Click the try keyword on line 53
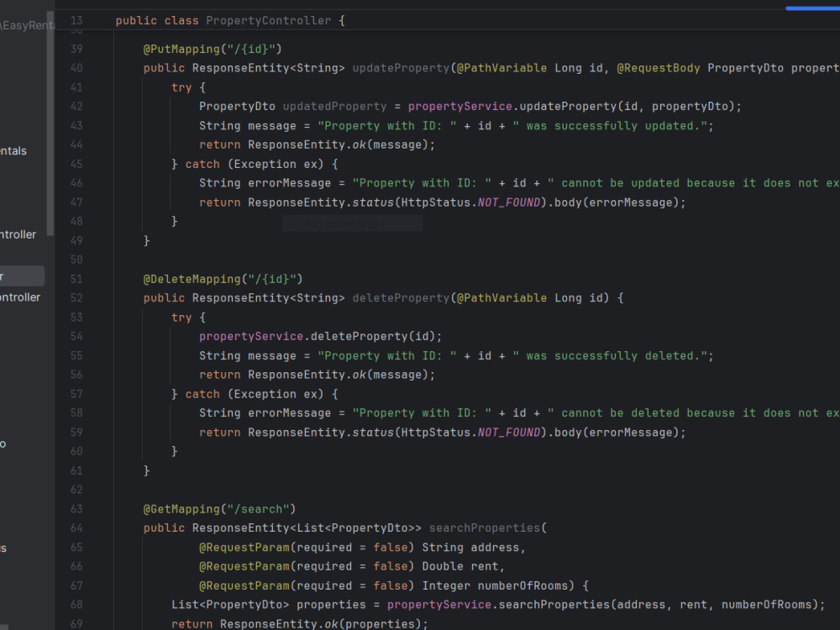Viewport: 840px width, 630px height. point(181,318)
